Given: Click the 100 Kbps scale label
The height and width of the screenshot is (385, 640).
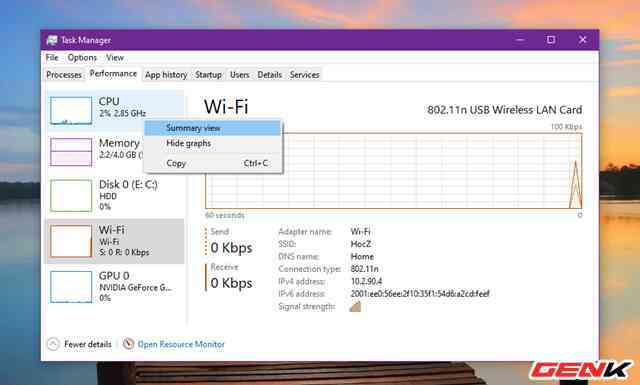Looking at the screenshot, I should point(567,127).
